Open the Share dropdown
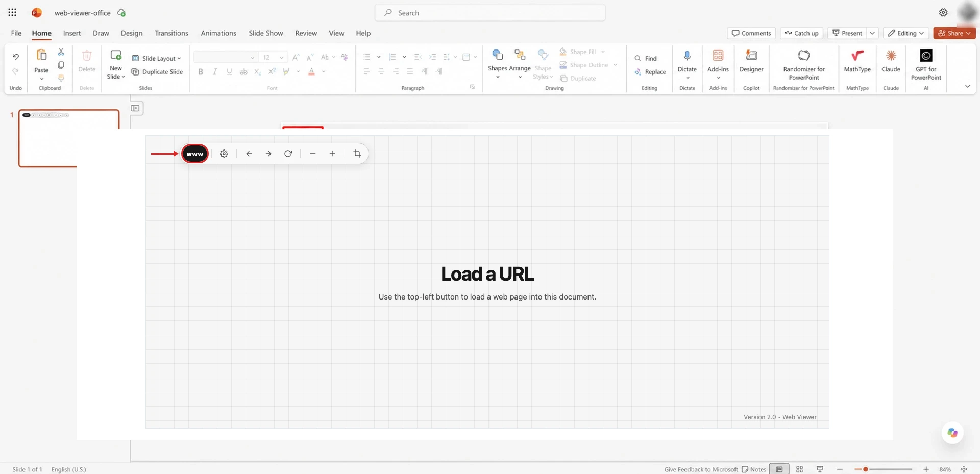980x474 pixels. point(954,33)
